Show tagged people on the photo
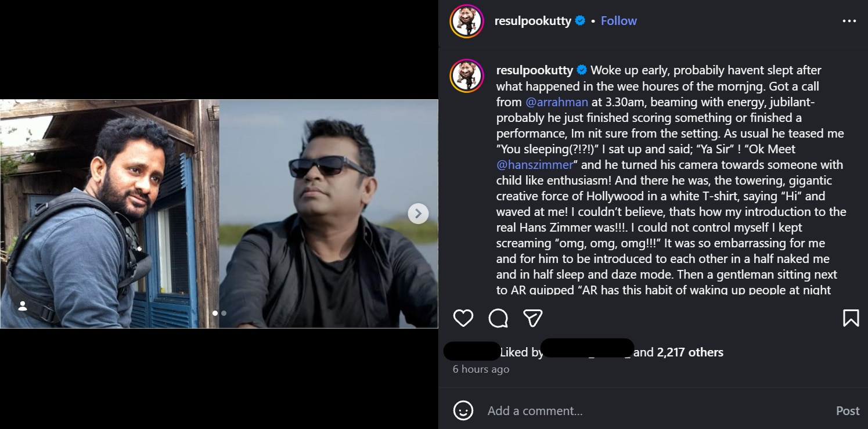 click(23, 306)
